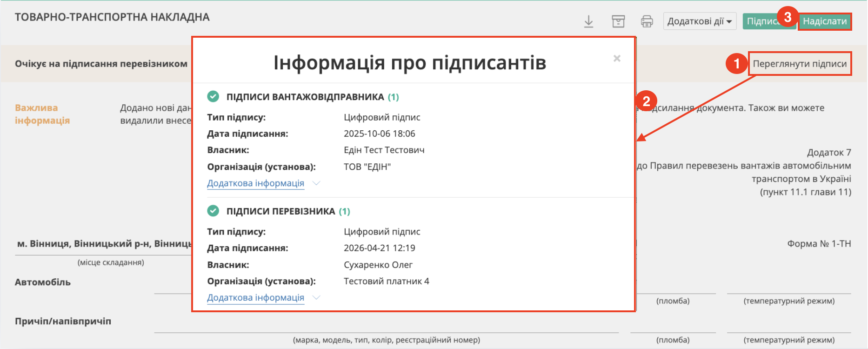Image resolution: width=868 pixels, height=349 pixels.
Task: Click the Додаток 7 text
Action: point(829,153)
